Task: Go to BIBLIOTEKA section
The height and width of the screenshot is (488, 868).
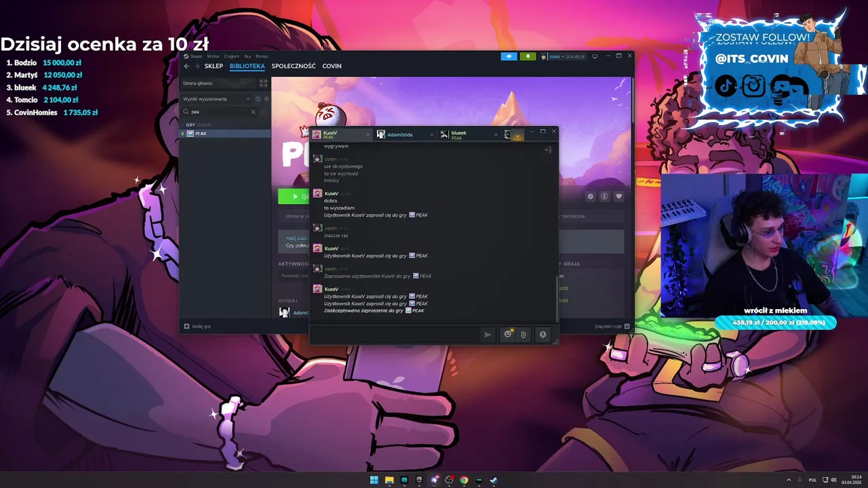Action: [x=247, y=66]
